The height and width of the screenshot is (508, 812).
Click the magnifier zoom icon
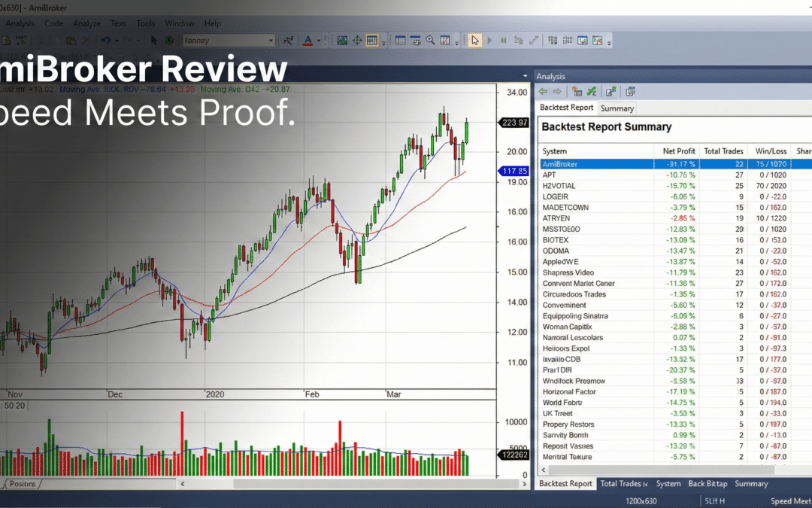click(430, 41)
